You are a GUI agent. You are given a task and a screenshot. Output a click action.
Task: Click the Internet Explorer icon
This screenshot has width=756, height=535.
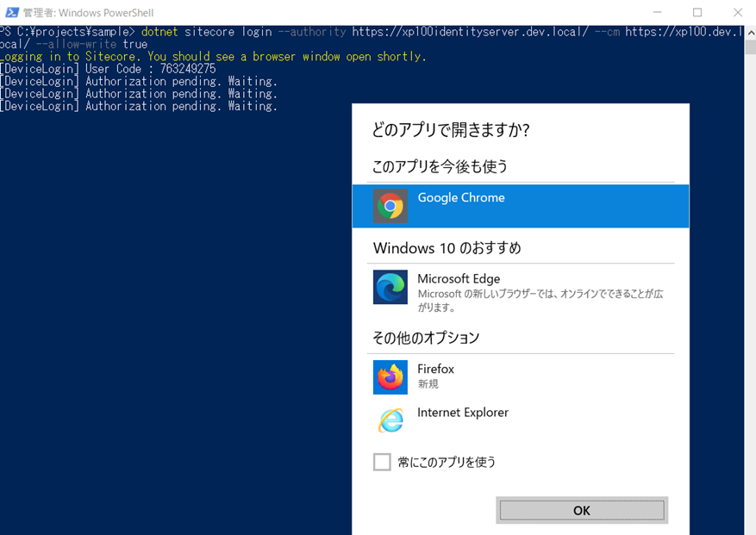point(390,420)
